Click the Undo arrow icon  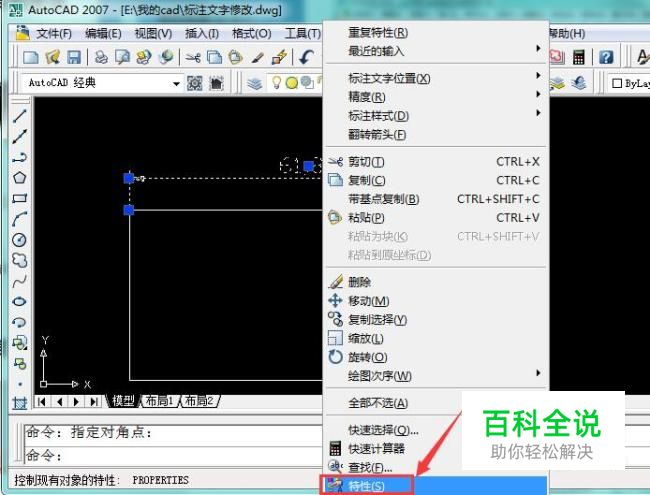[306, 57]
